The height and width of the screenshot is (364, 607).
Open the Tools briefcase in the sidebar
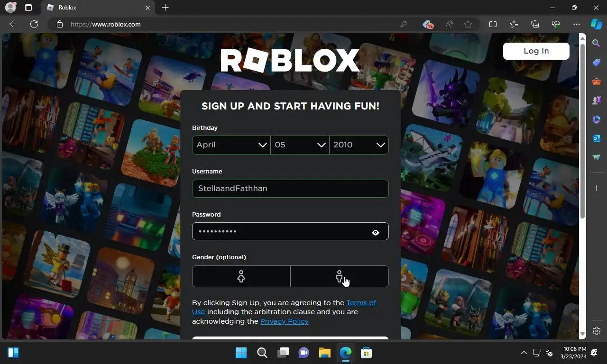click(597, 82)
